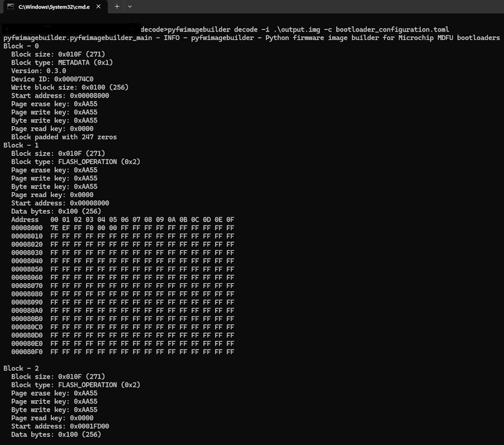Click 'Block padded with 247 zeros' text

64,137
